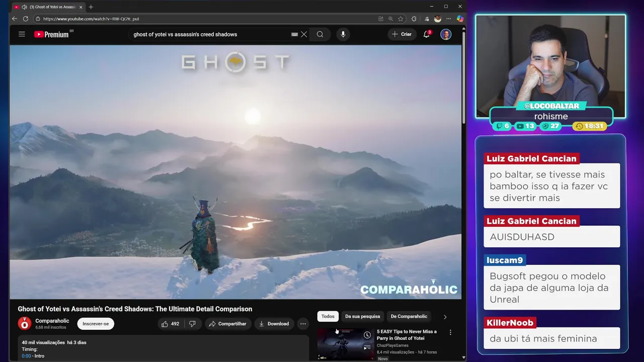Open the browser profile avatar
Image resolution: width=644 pixels, height=362 pixels.
click(x=438, y=19)
